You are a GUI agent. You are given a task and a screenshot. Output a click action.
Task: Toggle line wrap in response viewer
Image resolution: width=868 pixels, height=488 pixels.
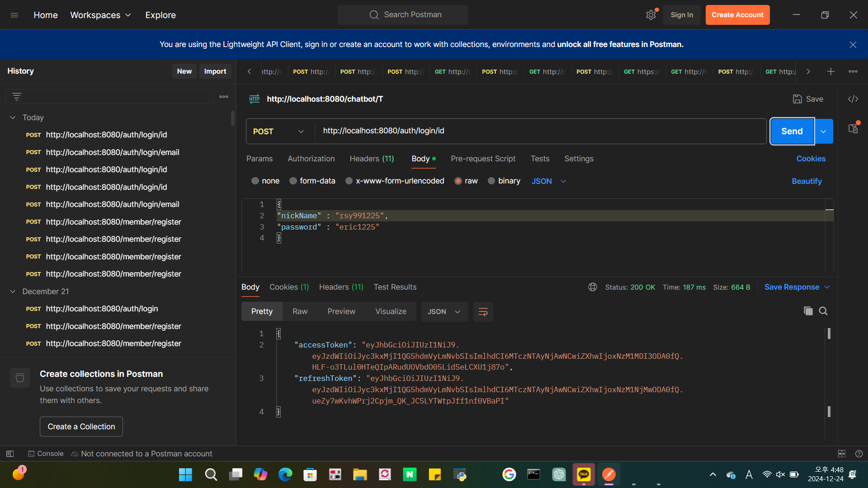[x=483, y=312]
